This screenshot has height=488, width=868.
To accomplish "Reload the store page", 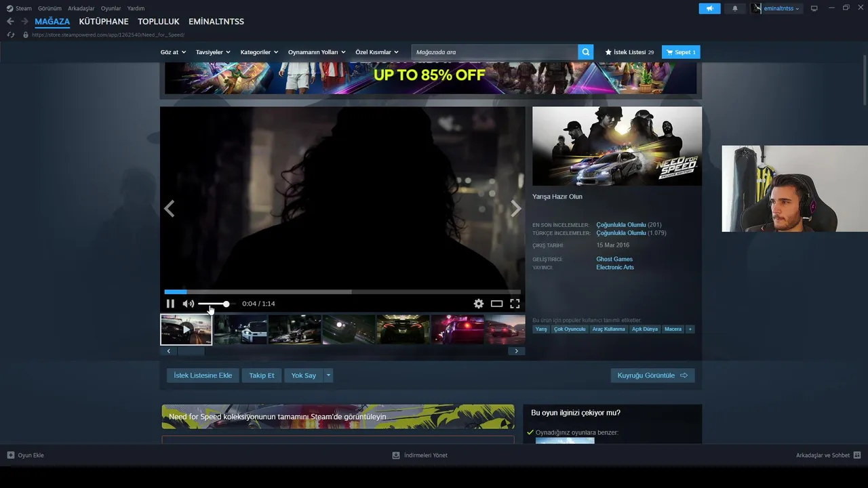I will click(10, 35).
